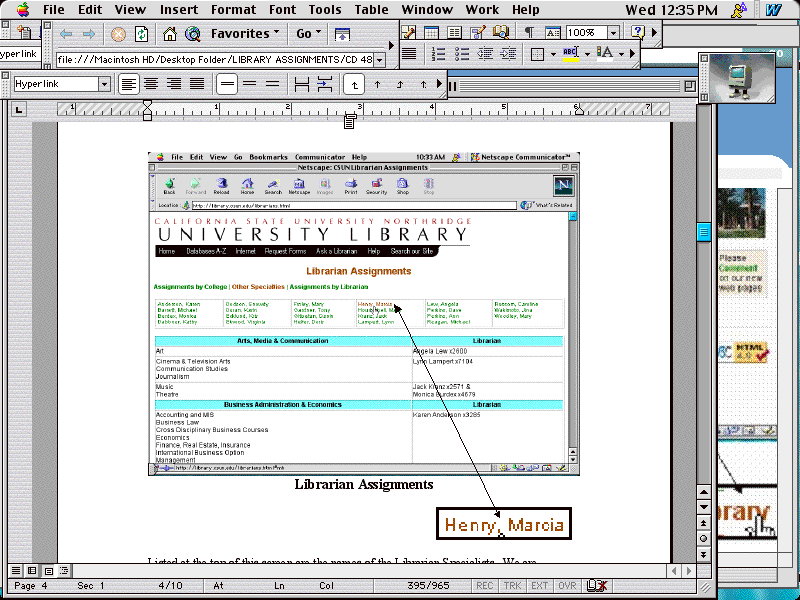Click the Document Map icon
The image size is (800, 600).
click(x=501, y=33)
